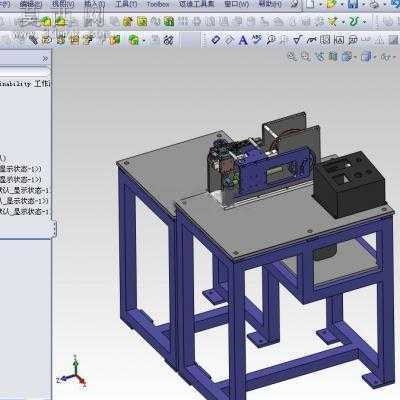
Task: Click the yellow star sketch icon
Action: click(x=333, y=22)
